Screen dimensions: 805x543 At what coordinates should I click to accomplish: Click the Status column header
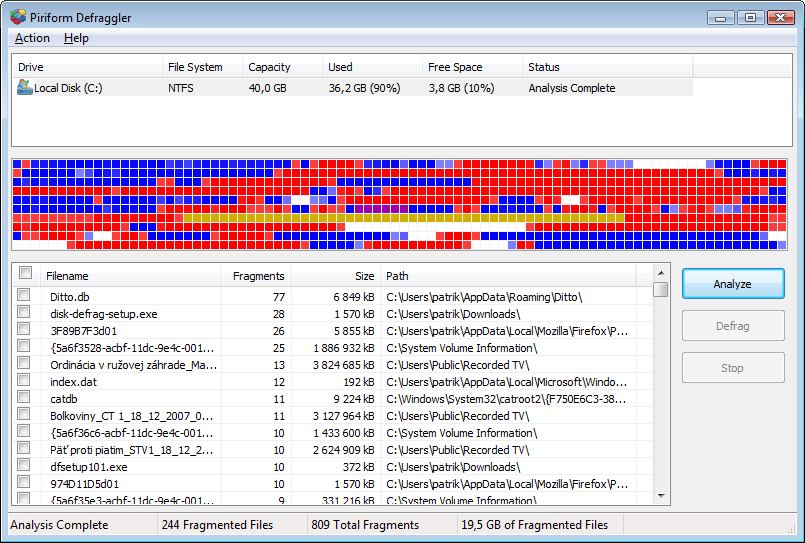608,67
